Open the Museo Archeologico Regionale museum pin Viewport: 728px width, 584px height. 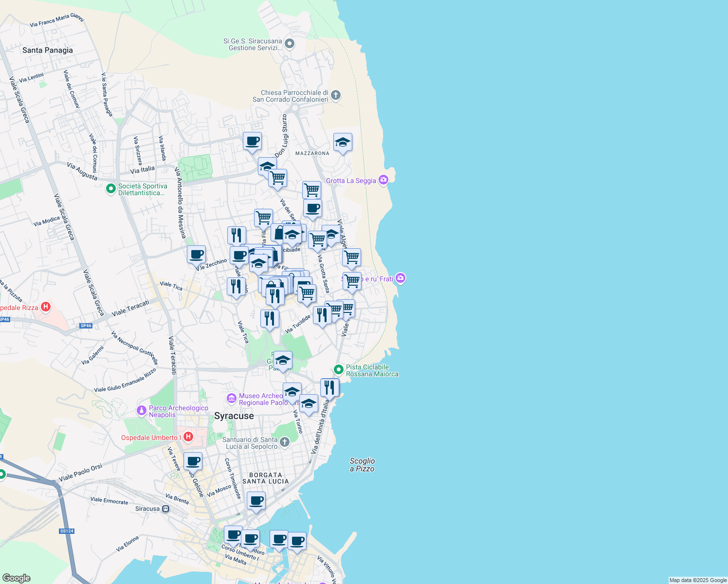tap(232, 399)
